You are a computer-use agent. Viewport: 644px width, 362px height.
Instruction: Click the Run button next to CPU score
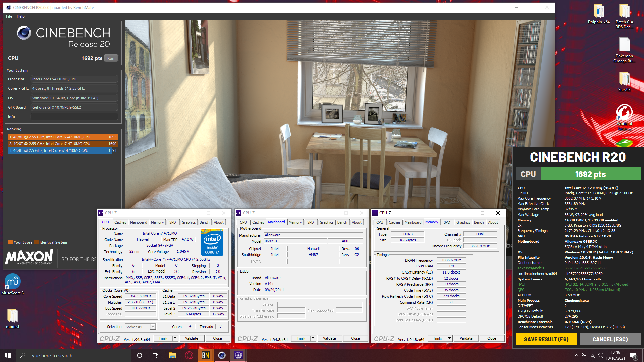click(111, 58)
